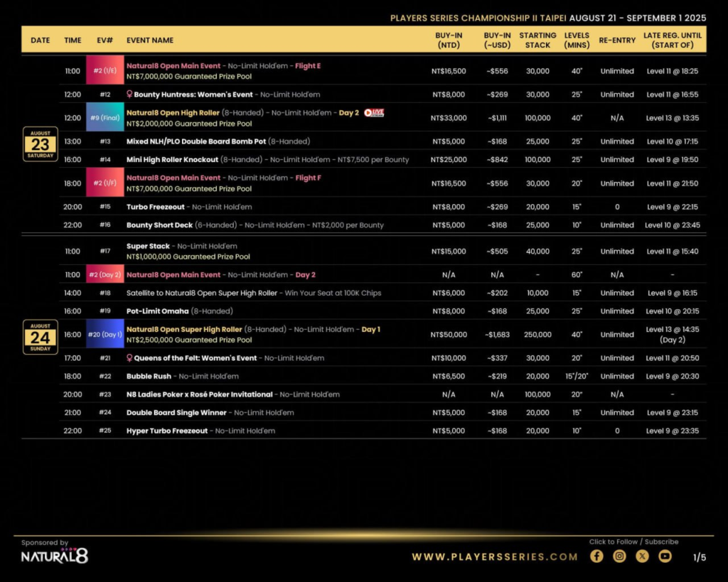The width and height of the screenshot is (728, 582).
Task: Click the August 24 Sunday date badge
Action: 40,338
